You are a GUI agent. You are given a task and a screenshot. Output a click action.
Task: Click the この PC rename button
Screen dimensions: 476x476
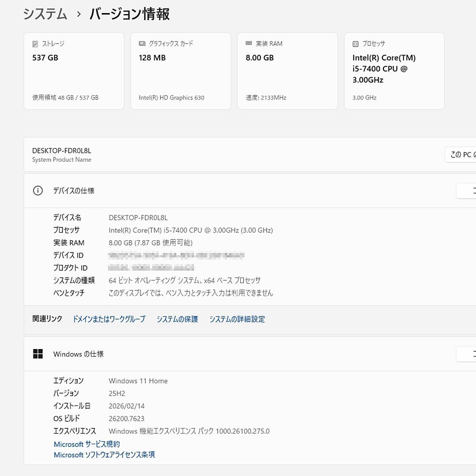[461, 155]
